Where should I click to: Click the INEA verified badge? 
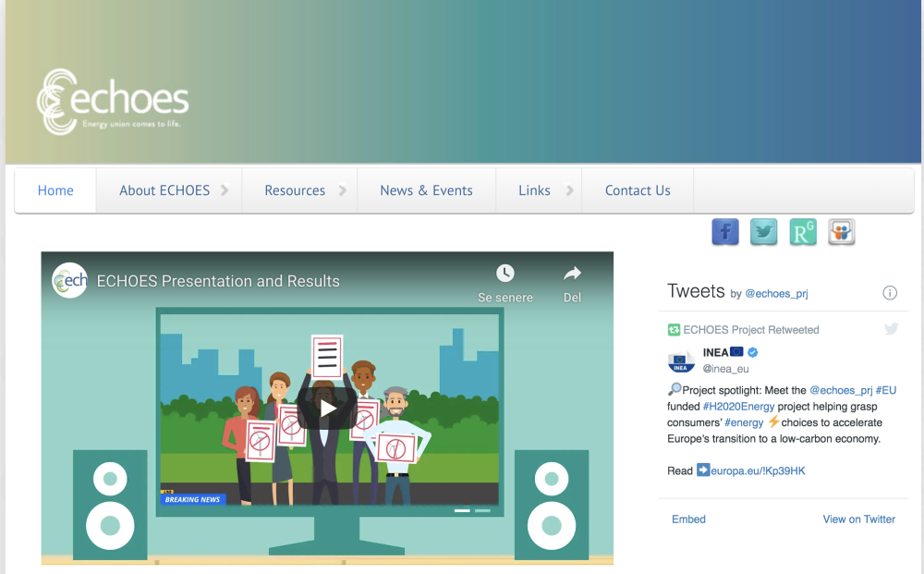[752, 352]
